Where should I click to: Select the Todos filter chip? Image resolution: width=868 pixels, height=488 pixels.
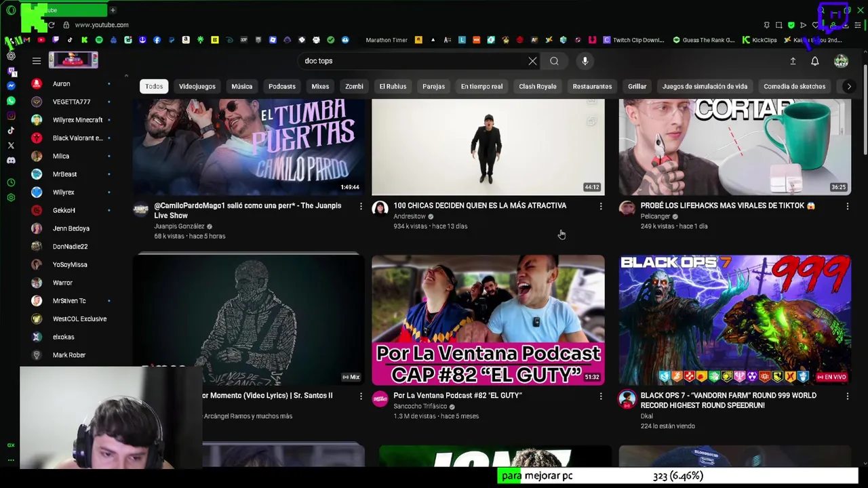(154, 86)
